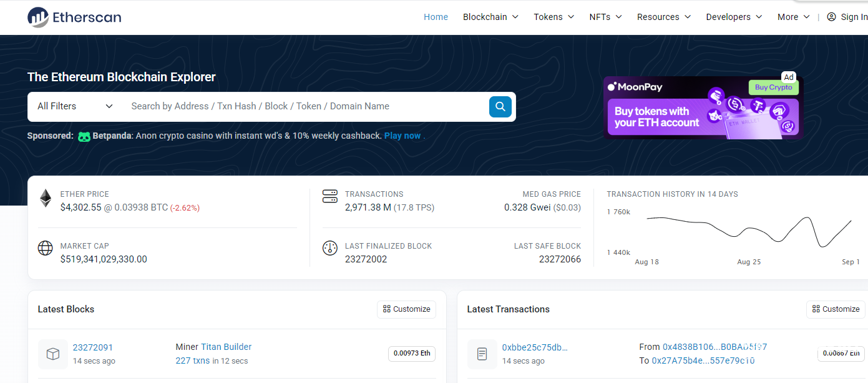
Task: Expand the Tokens dropdown menu
Action: tap(553, 17)
